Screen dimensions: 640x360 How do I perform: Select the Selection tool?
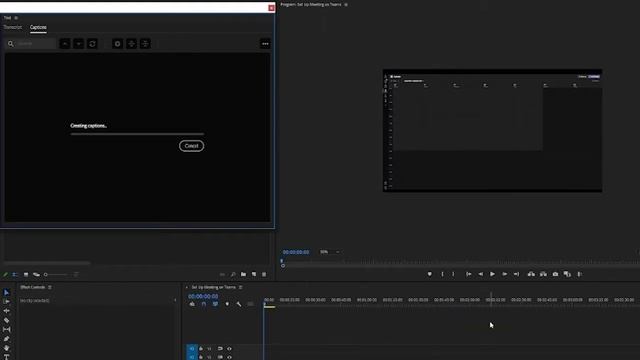7,292
